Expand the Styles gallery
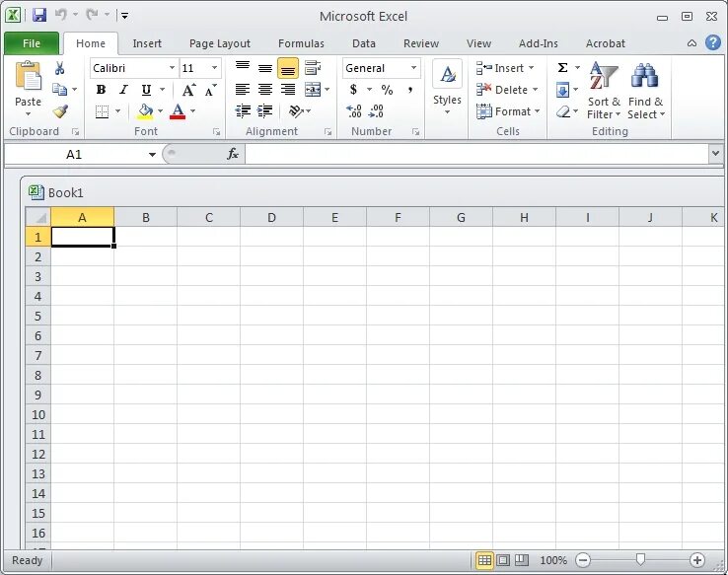728x575 pixels. 447,89
